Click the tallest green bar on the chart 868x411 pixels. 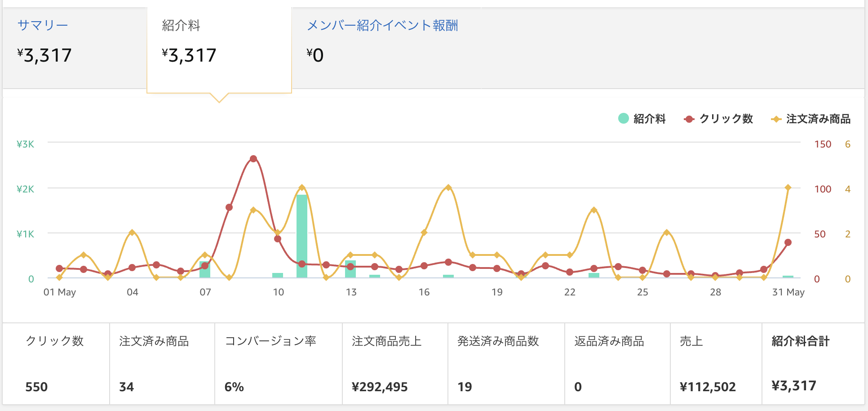[x=302, y=236]
